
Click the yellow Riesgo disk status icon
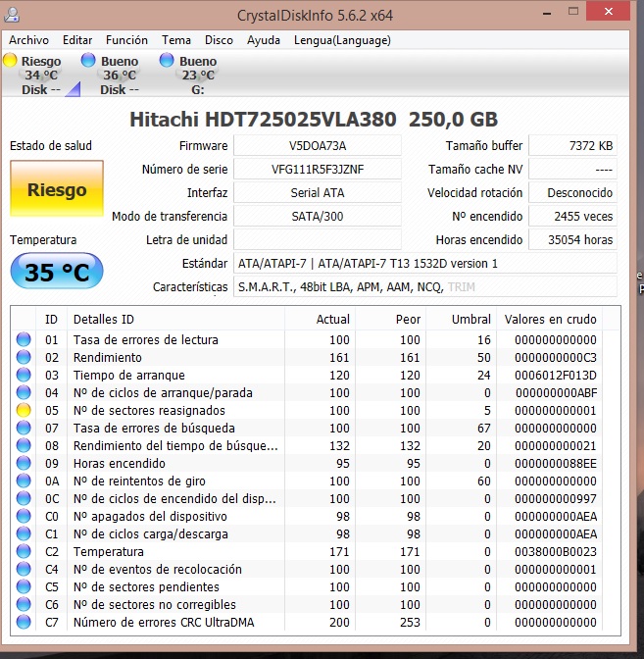(x=11, y=61)
